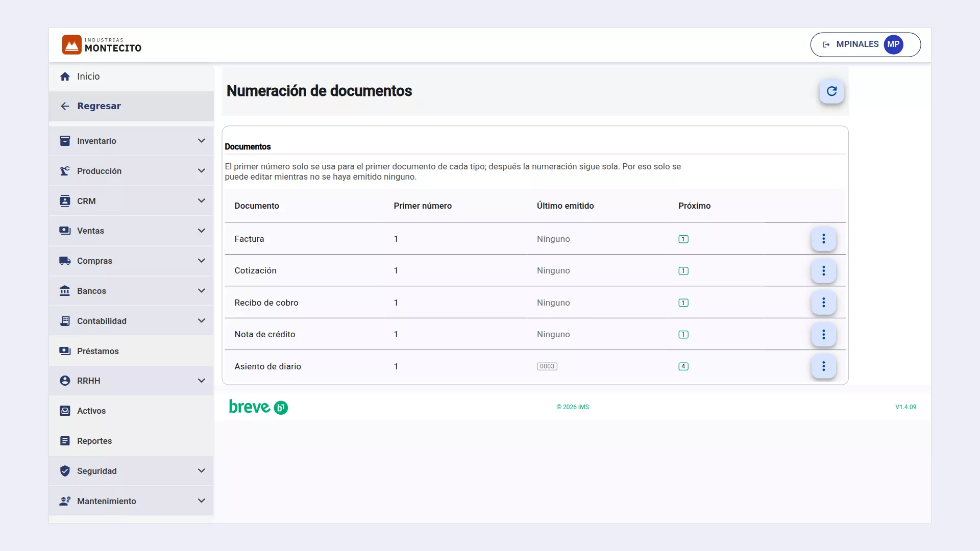
Task: Click the back arrow icon beside Regresar
Action: pos(65,106)
